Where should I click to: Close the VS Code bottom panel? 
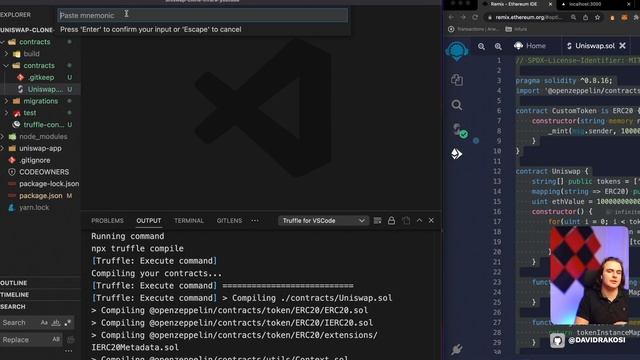point(431,220)
